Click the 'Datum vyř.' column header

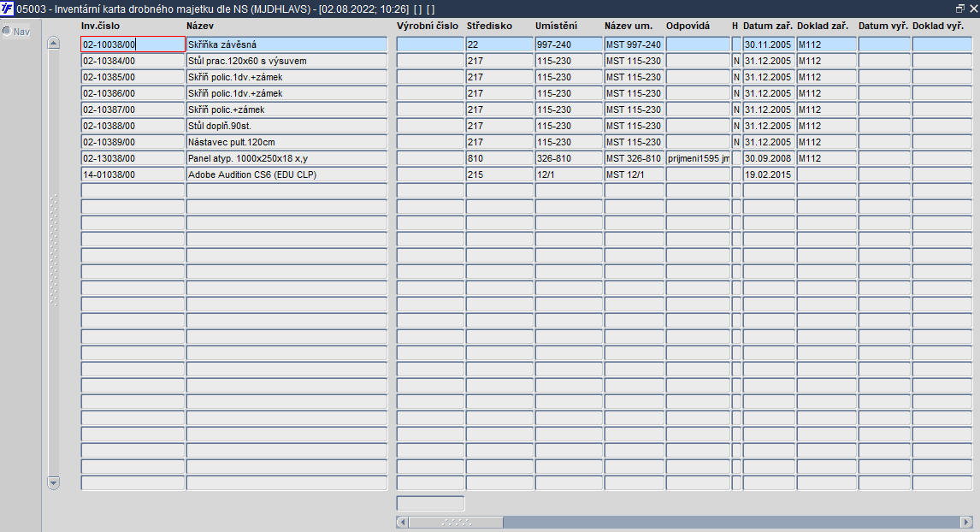coord(883,26)
